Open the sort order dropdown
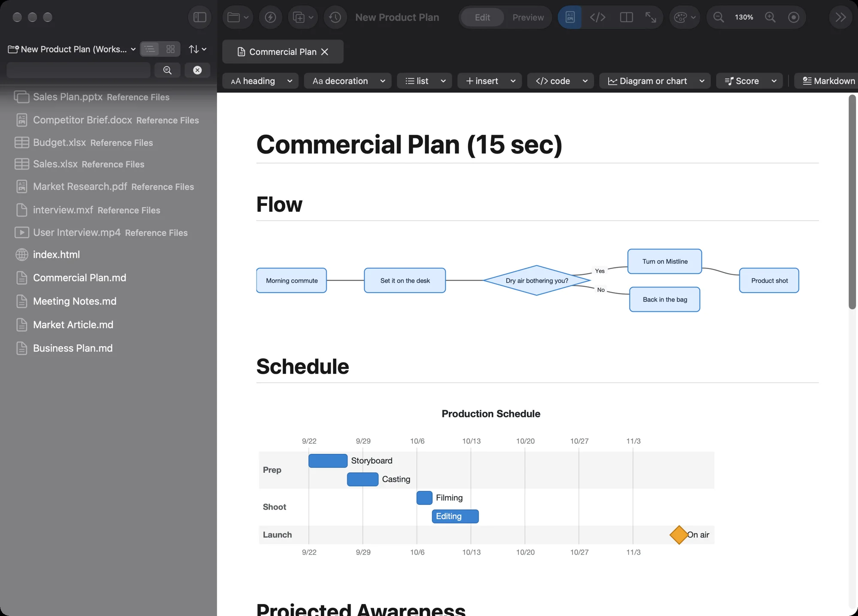This screenshot has width=858, height=616. (197, 49)
